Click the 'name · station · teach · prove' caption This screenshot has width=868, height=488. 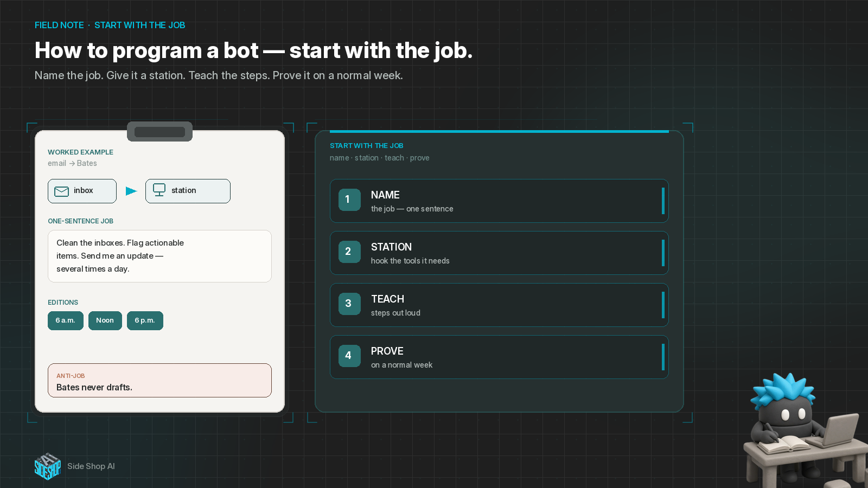click(380, 158)
